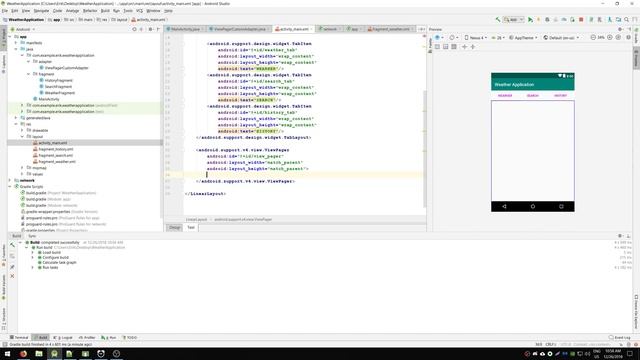Open the Nexus 4 device dropdown
This screenshot has width=640, height=360.
(x=476, y=38)
